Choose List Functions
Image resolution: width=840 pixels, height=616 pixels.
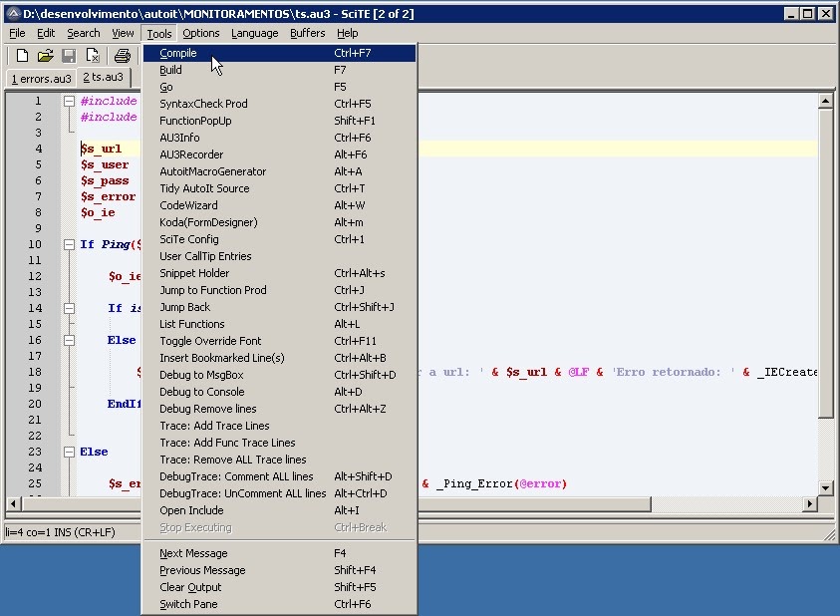click(279, 324)
